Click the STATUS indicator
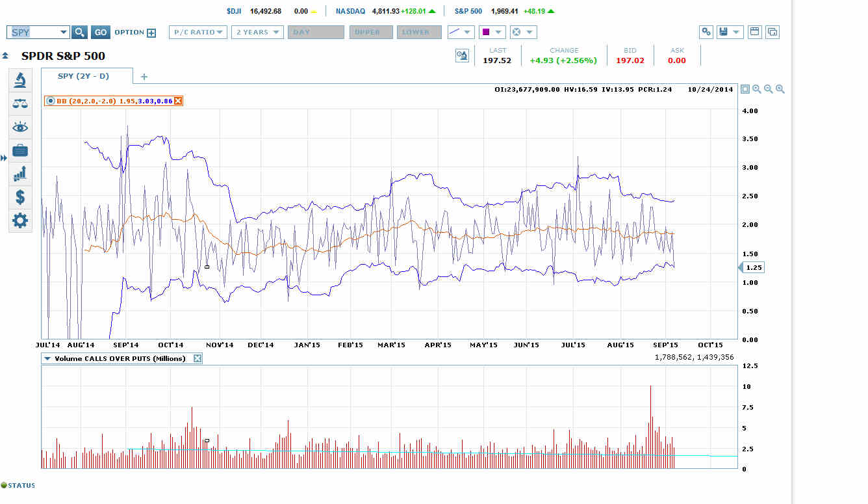 [18, 485]
